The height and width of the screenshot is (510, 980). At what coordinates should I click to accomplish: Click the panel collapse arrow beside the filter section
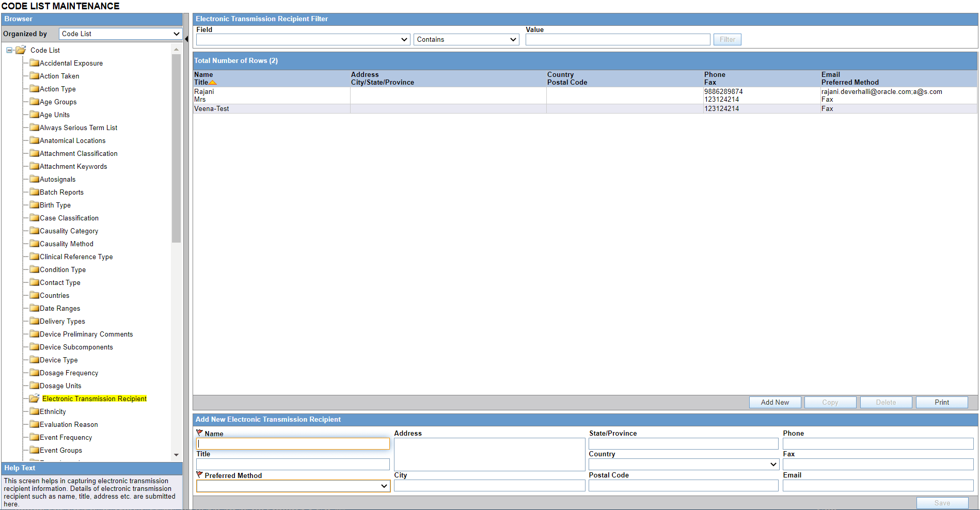click(187, 38)
